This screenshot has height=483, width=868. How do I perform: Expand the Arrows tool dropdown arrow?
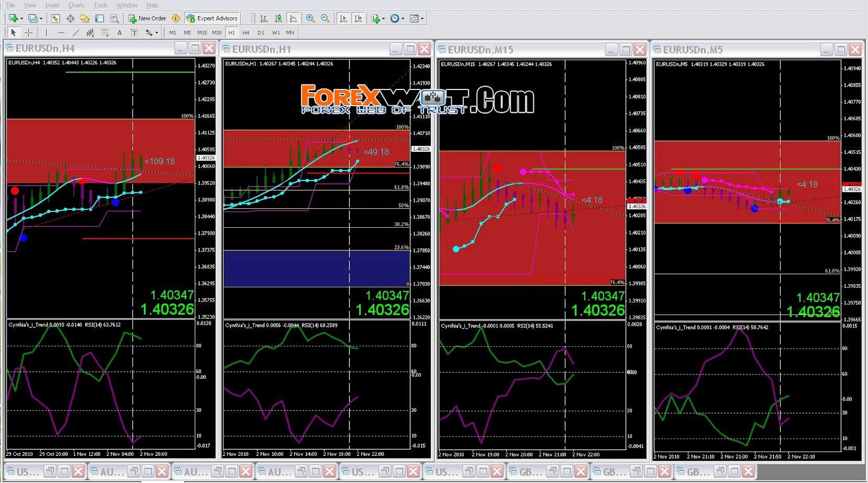coord(157,33)
